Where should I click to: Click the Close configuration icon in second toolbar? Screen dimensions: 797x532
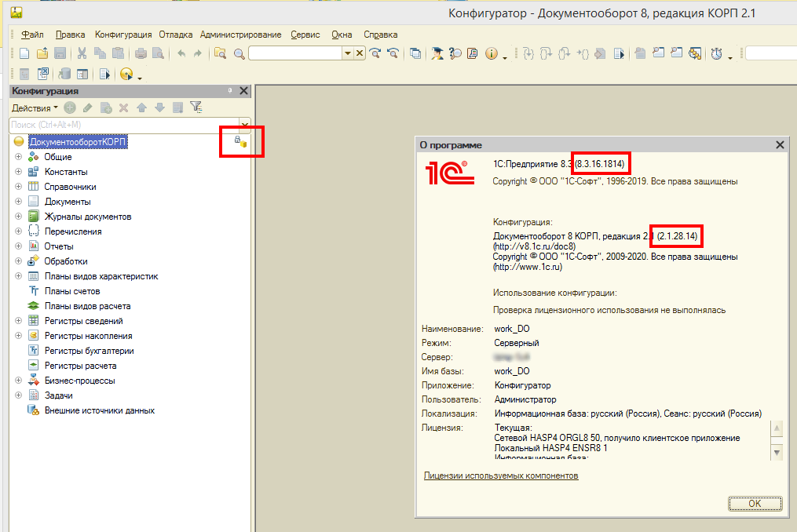point(42,75)
